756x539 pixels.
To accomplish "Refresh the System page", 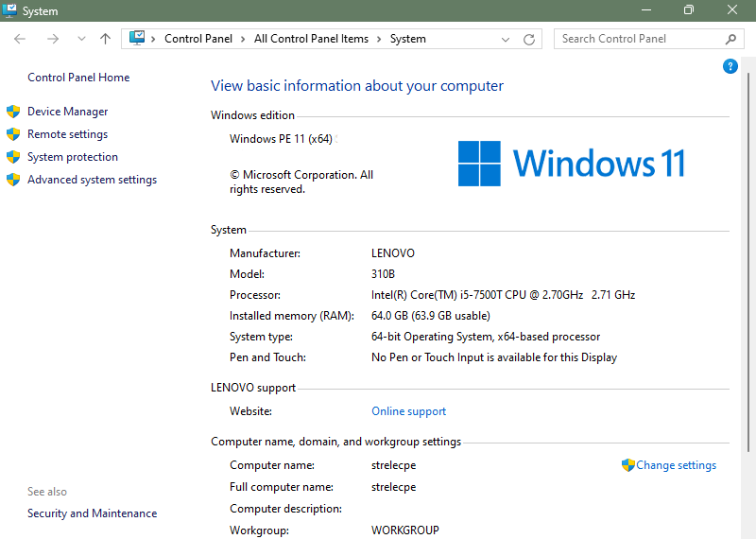I will tap(529, 39).
